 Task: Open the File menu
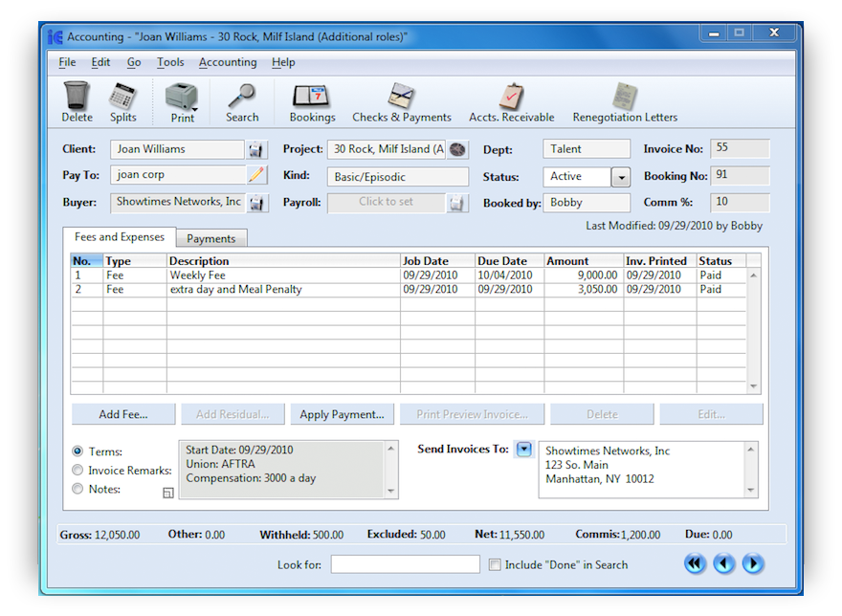coord(67,62)
